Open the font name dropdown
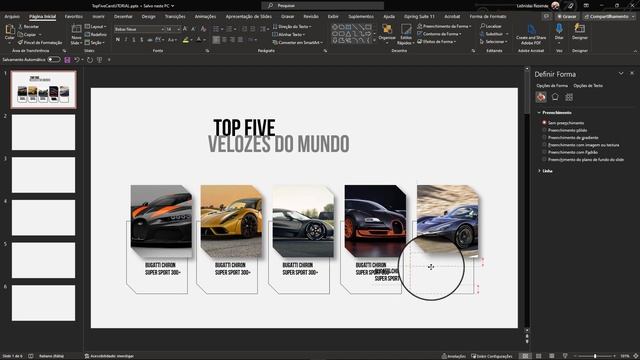 (x=162, y=29)
